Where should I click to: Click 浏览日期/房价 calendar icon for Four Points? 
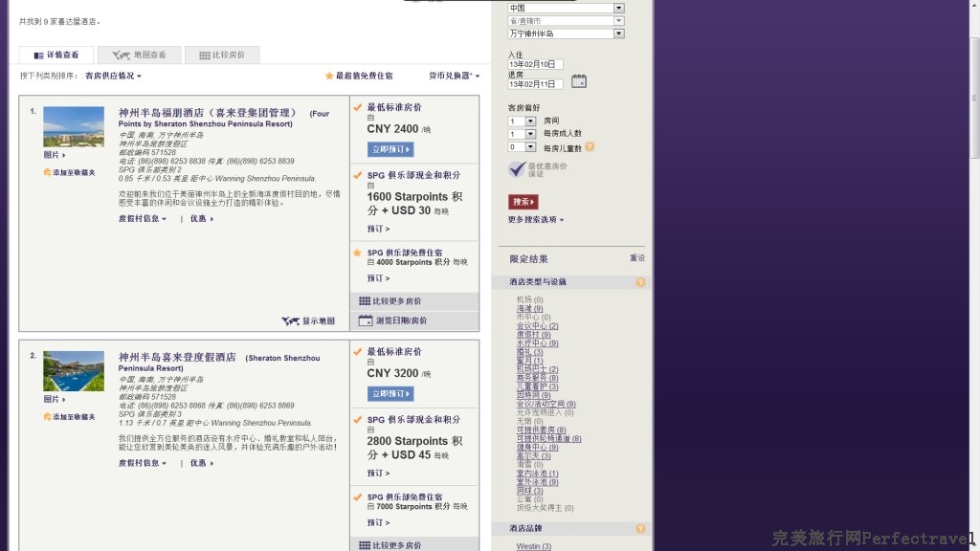pyautogui.click(x=365, y=320)
